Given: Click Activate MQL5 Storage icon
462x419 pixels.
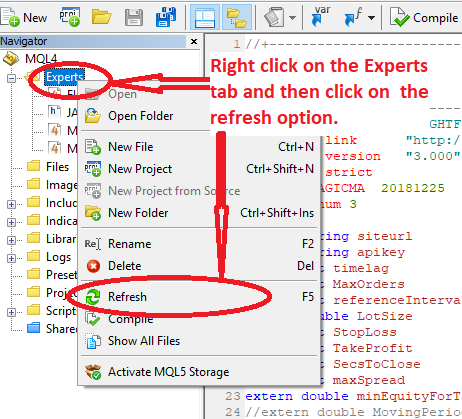Looking at the screenshot, I should tap(93, 372).
